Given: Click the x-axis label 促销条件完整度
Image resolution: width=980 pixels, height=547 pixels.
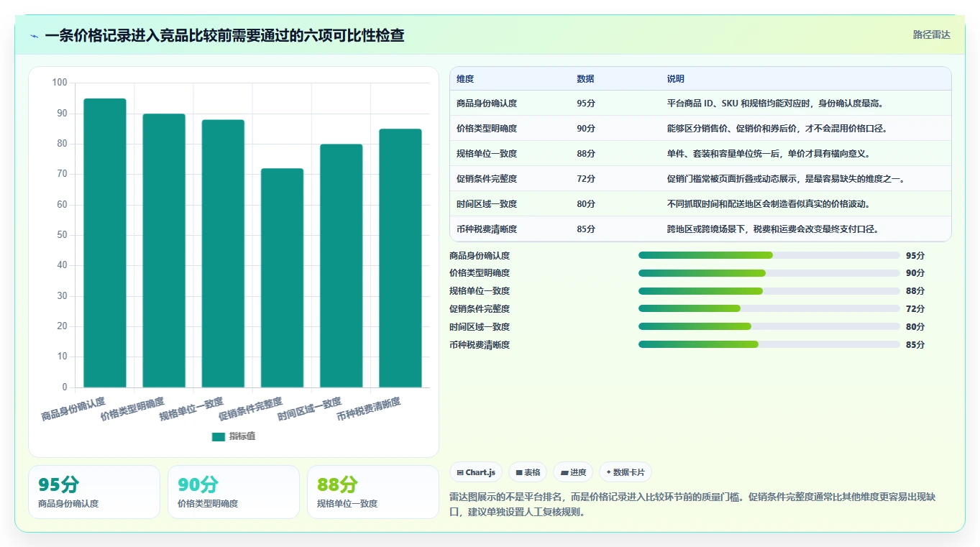Looking at the screenshot, I should pyautogui.click(x=250, y=408).
